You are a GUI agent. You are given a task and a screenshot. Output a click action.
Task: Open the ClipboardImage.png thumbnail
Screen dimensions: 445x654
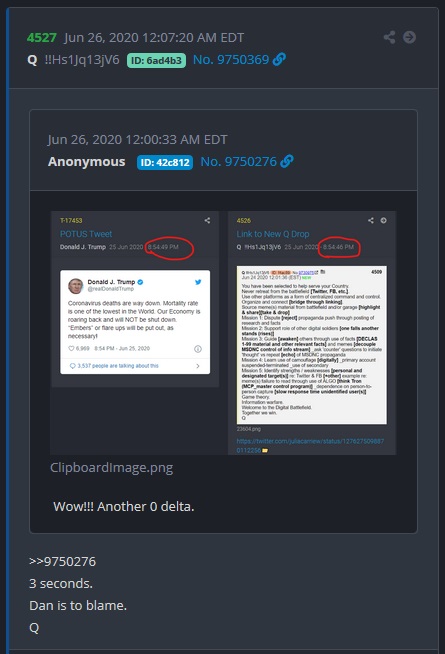pyautogui.click(x=223, y=333)
